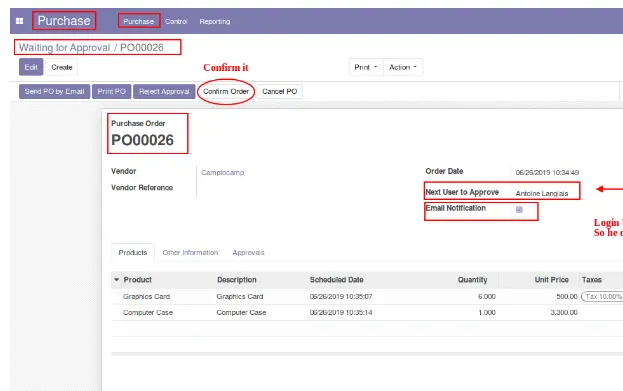Click the Edit button
The height and width of the screenshot is (391, 623).
(x=31, y=67)
